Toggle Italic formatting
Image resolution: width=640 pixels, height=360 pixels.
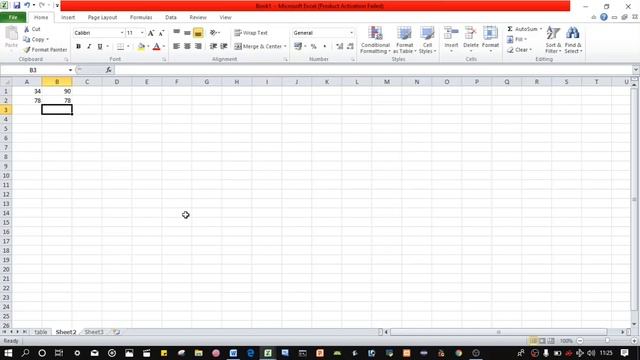89,47
